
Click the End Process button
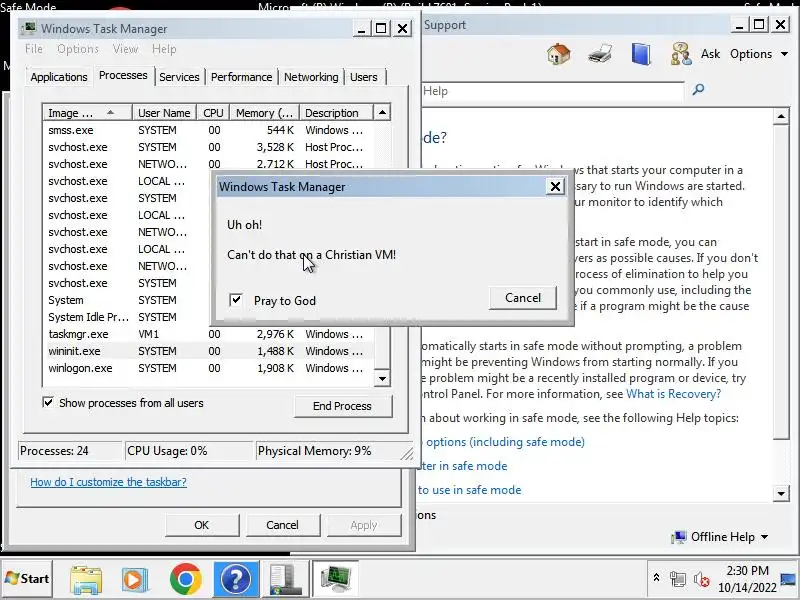[x=342, y=406]
